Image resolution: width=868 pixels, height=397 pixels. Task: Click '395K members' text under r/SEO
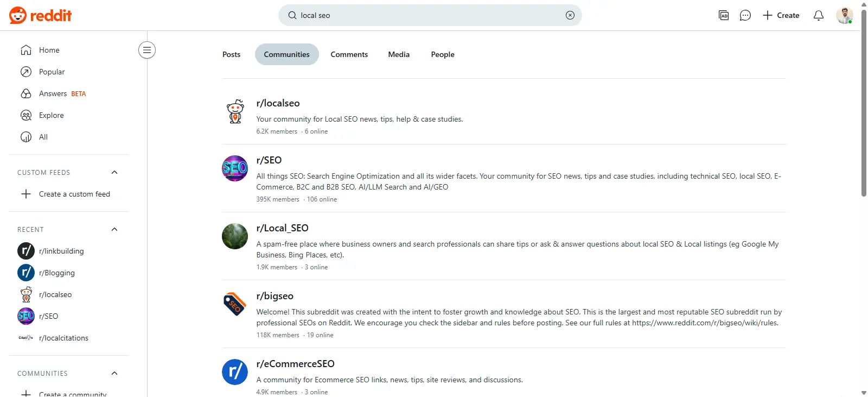pyautogui.click(x=278, y=199)
